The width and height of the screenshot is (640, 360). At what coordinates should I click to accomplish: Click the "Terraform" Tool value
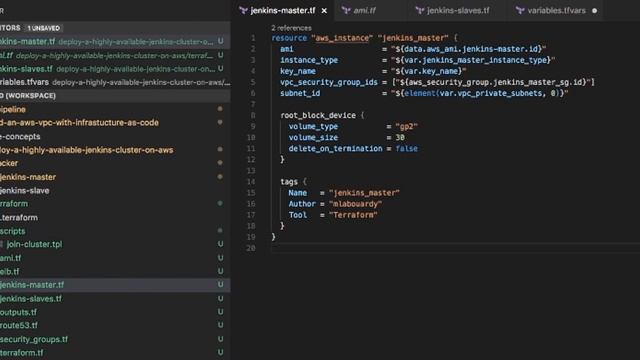click(x=353, y=215)
